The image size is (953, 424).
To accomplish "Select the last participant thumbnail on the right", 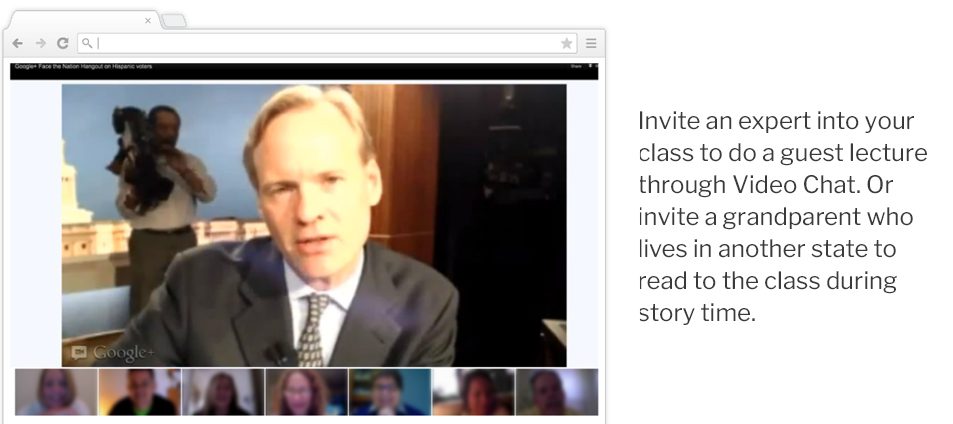I will click(557, 392).
